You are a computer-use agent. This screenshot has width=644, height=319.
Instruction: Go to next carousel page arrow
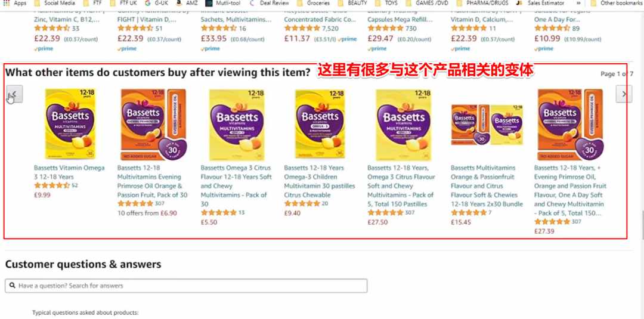coord(624,94)
